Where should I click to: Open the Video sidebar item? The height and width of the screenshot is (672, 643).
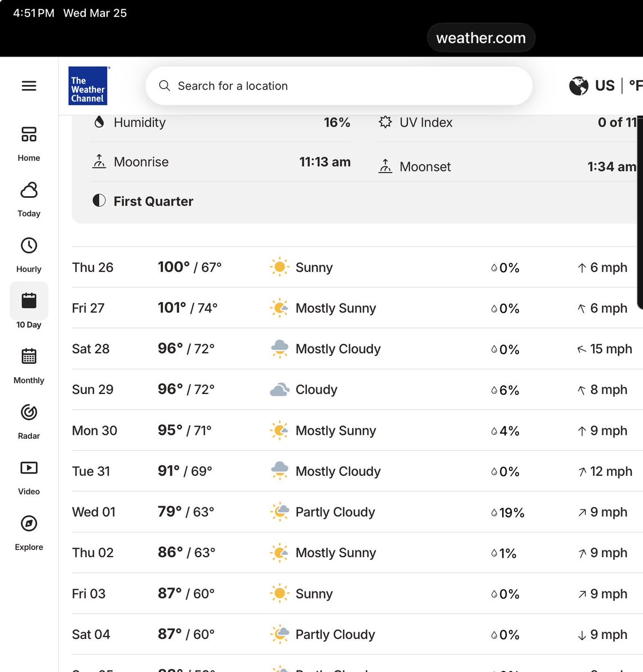[29, 478]
